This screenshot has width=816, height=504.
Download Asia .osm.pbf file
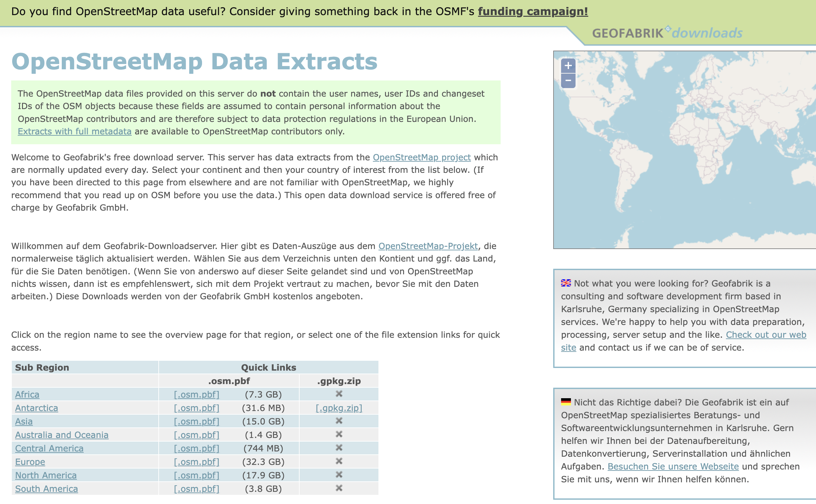196,421
